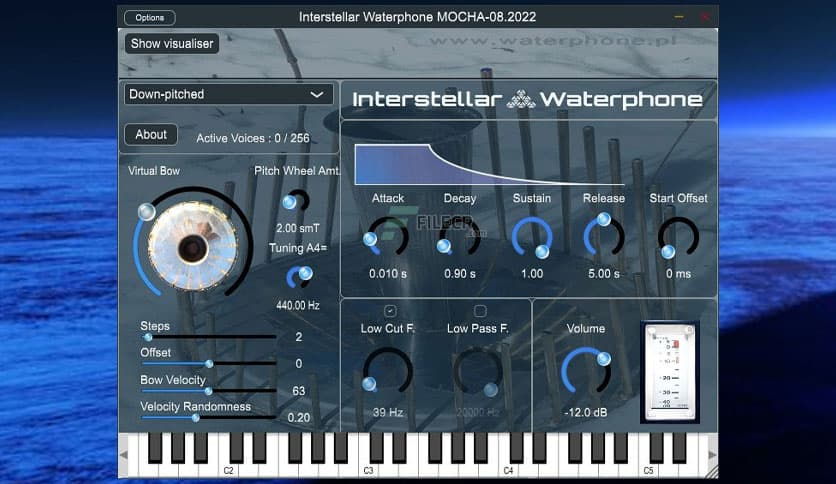Click the Velocity Randomness value 0.20

pos(299,418)
